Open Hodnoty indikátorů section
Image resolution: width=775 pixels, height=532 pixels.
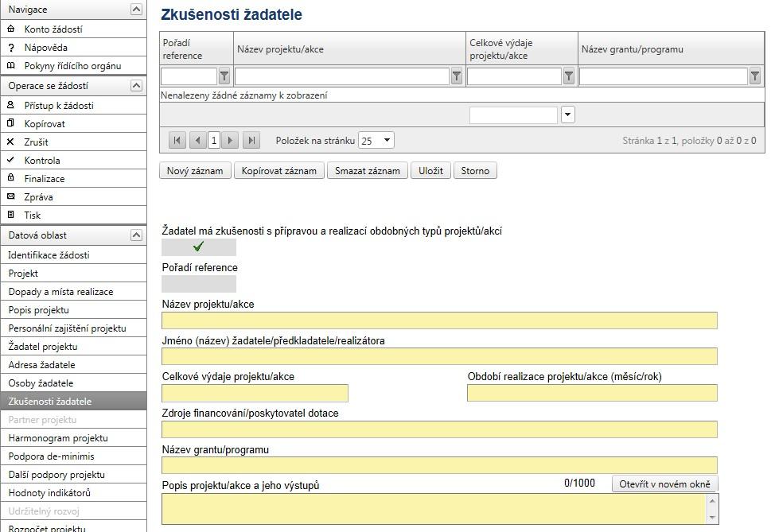[x=74, y=492]
